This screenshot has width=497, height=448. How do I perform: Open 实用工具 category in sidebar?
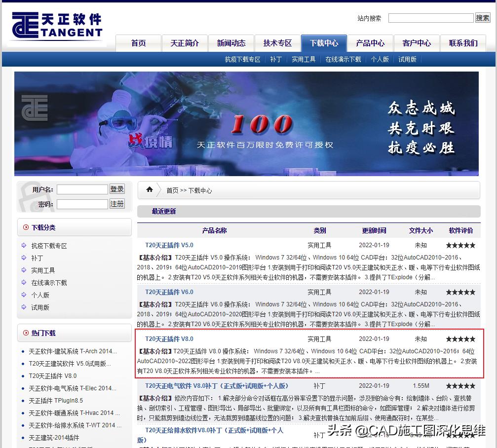pyautogui.click(x=43, y=270)
